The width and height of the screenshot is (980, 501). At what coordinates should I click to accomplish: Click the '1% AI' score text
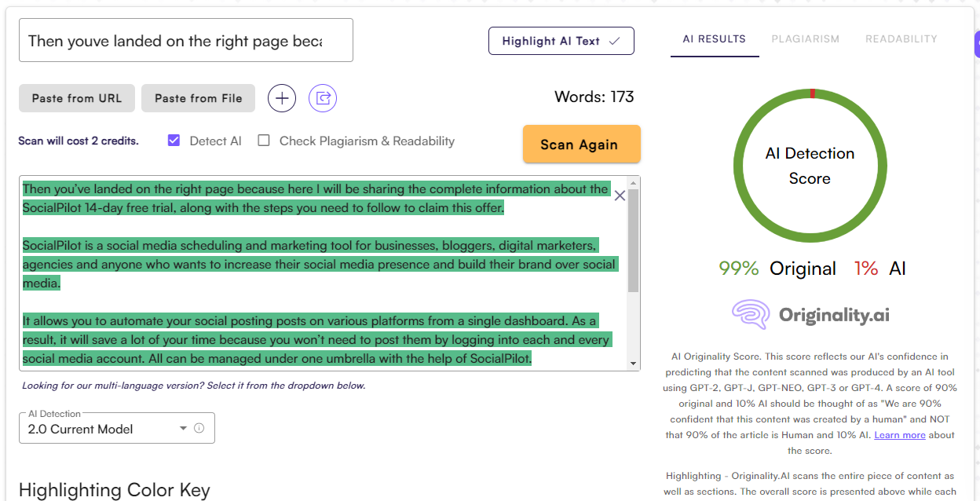880,269
